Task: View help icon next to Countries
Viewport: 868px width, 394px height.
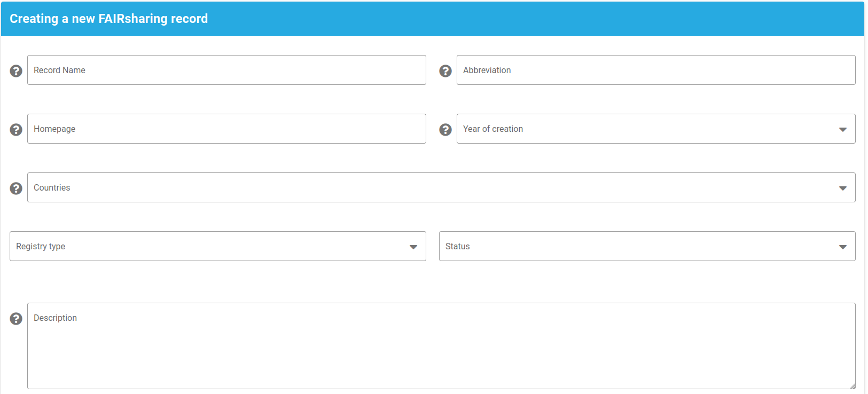Action: [16, 188]
